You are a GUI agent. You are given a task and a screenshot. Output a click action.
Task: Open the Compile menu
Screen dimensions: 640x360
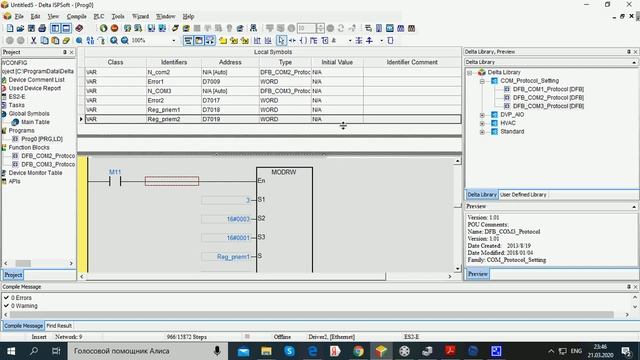(76, 16)
